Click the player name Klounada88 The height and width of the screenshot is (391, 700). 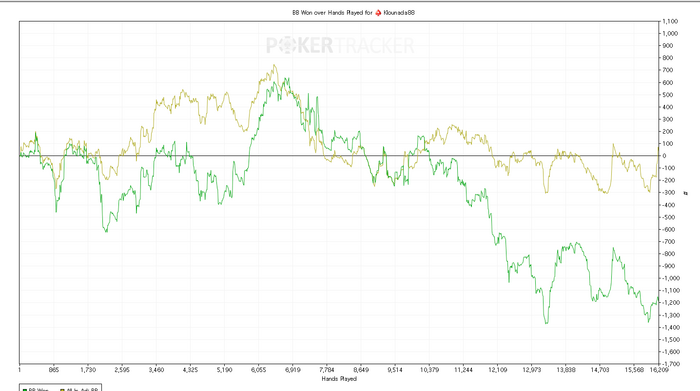click(x=399, y=13)
